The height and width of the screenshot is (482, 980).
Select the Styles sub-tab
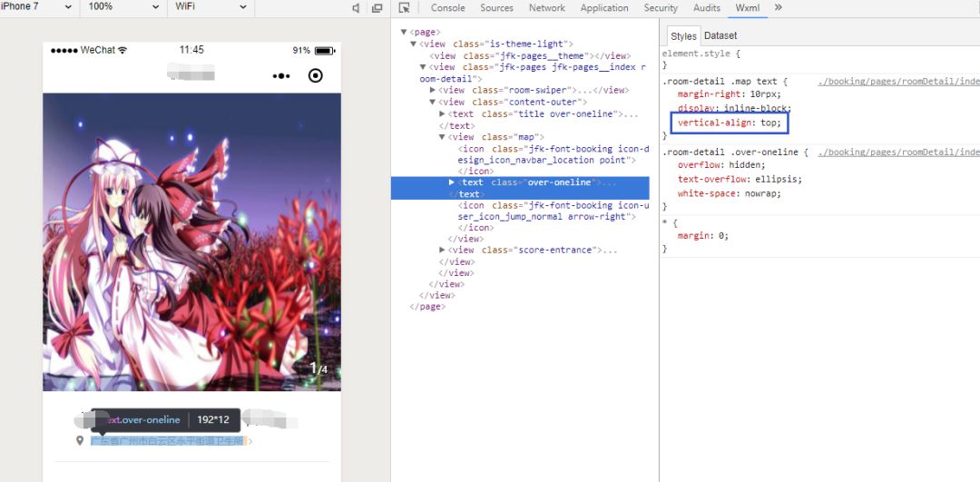click(683, 36)
